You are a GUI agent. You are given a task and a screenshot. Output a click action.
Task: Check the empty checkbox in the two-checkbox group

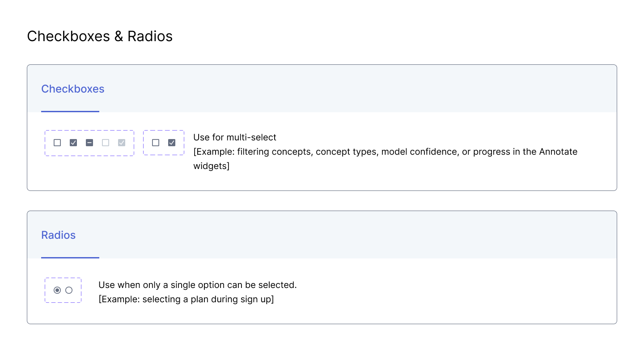156,143
